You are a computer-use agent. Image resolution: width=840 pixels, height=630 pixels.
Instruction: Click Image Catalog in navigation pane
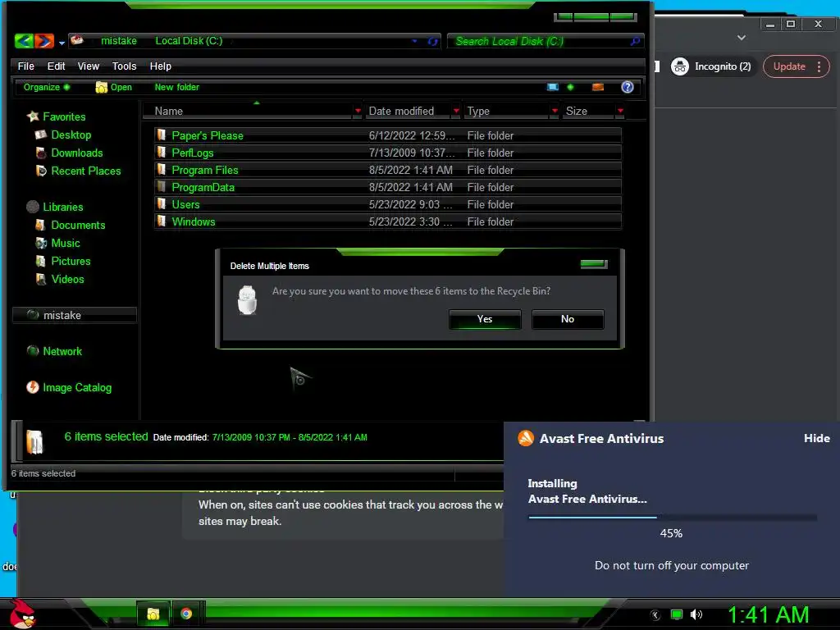pos(69,387)
